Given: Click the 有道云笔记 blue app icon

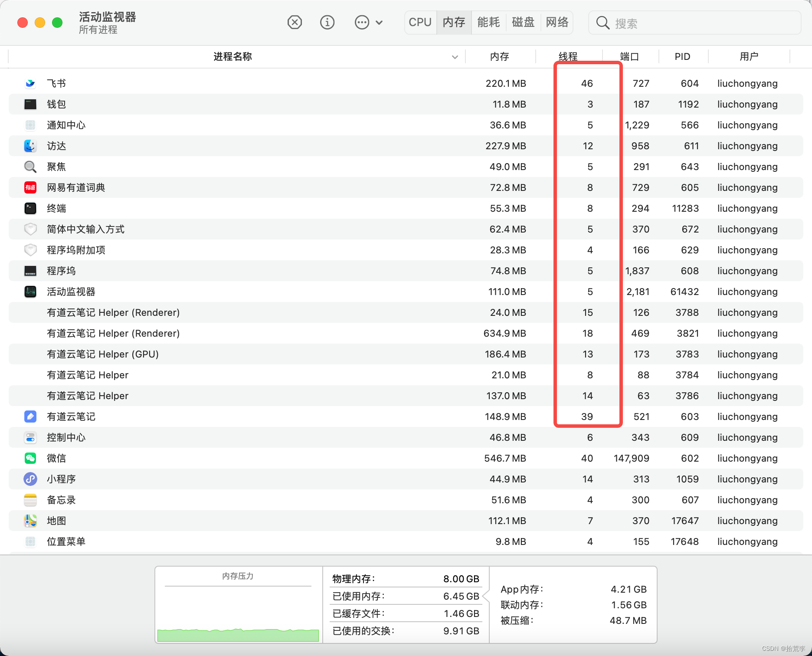Looking at the screenshot, I should [30, 417].
